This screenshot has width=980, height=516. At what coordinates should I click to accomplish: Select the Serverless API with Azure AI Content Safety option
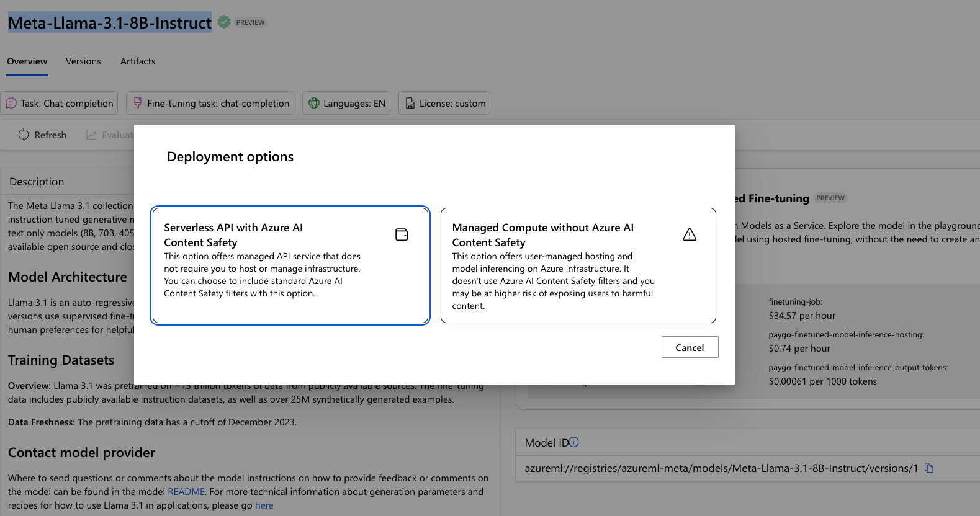coord(290,265)
